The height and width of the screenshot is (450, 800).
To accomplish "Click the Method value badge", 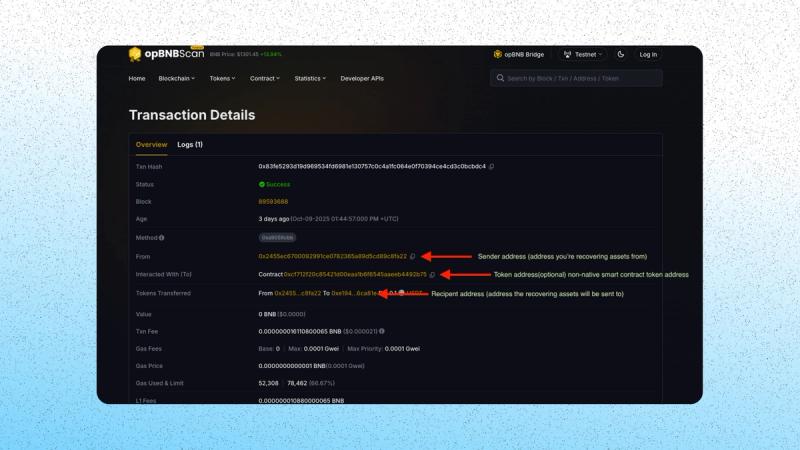I will tap(277, 238).
